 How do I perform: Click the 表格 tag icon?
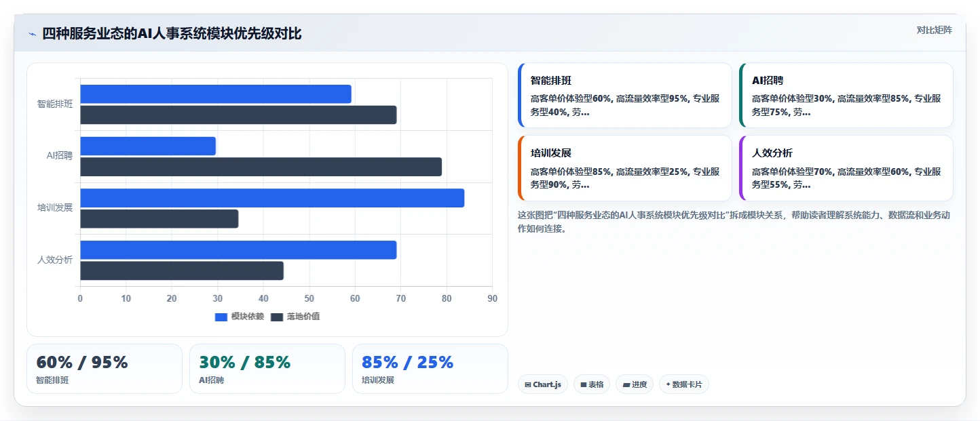[x=584, y=384]
